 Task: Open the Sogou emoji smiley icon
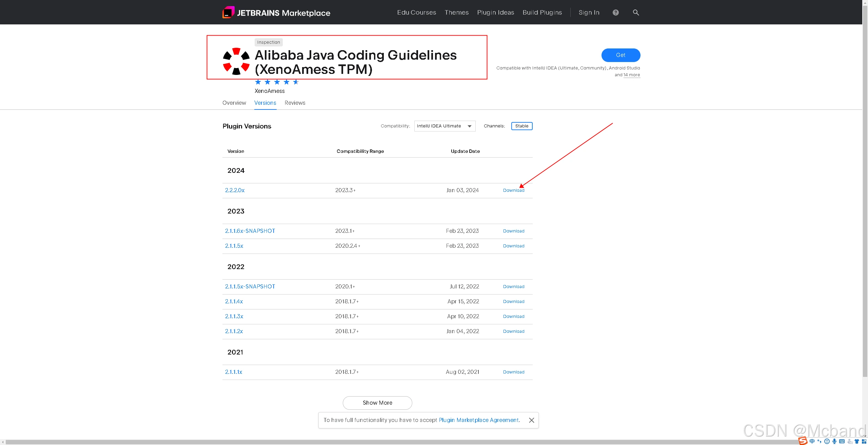pyautogui.click(x=827, y=441)
